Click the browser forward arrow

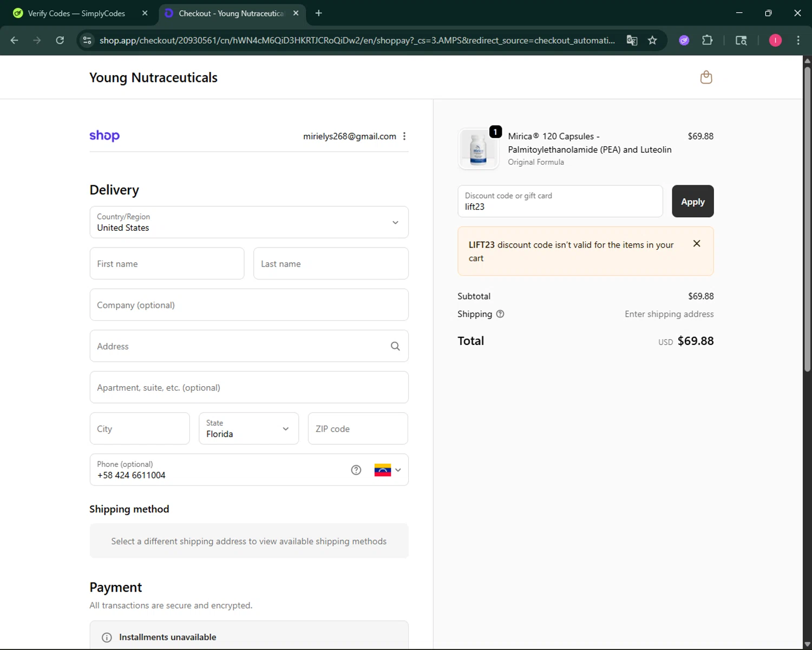37,40
